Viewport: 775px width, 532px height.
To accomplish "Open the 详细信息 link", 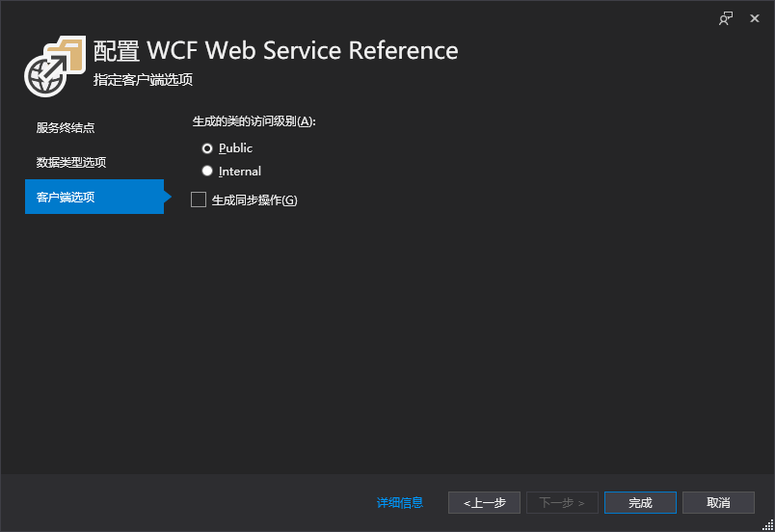I will click(x=399, y=502).
